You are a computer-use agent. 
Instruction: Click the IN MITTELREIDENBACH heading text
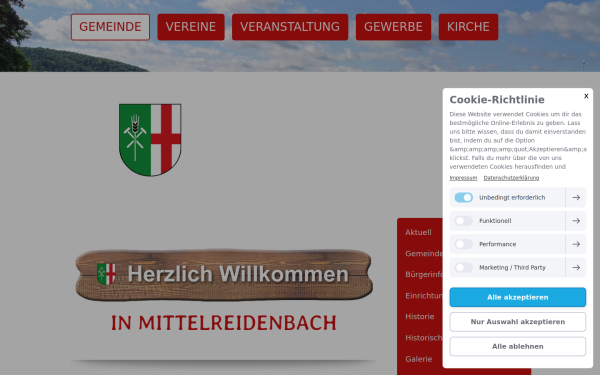pos(224,323)
